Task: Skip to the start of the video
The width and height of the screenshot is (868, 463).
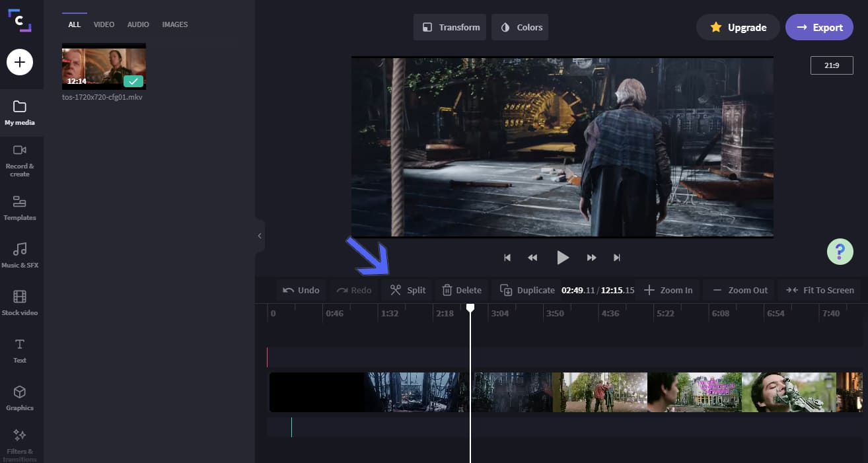Action: pos(507,258)
